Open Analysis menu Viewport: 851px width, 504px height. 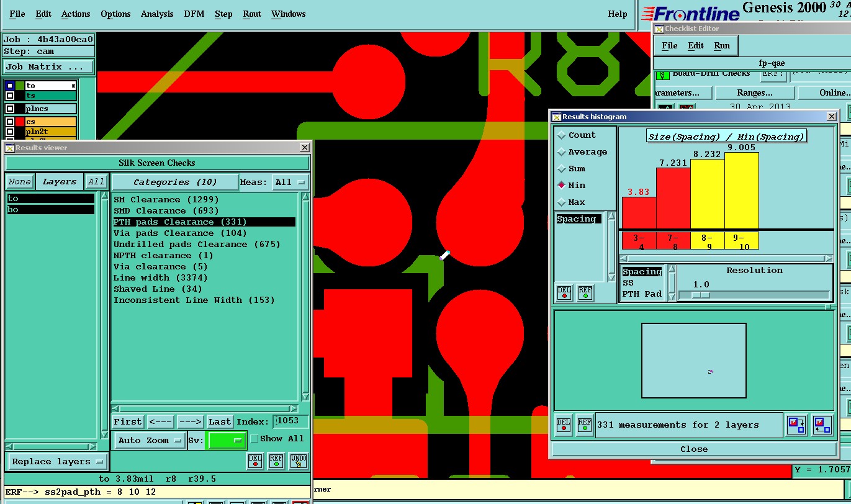pos(157,14)
